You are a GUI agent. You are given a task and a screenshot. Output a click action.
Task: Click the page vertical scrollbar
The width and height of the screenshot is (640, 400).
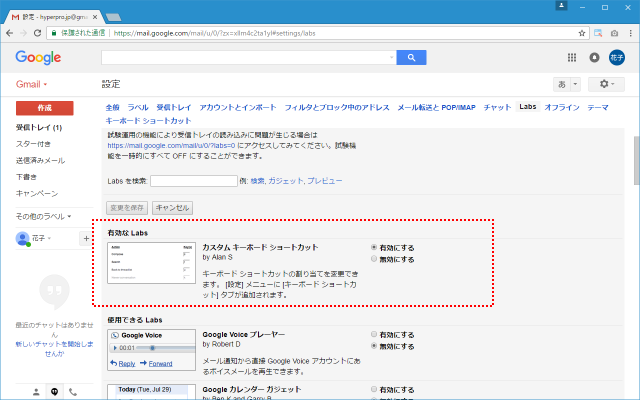point(636,160)
